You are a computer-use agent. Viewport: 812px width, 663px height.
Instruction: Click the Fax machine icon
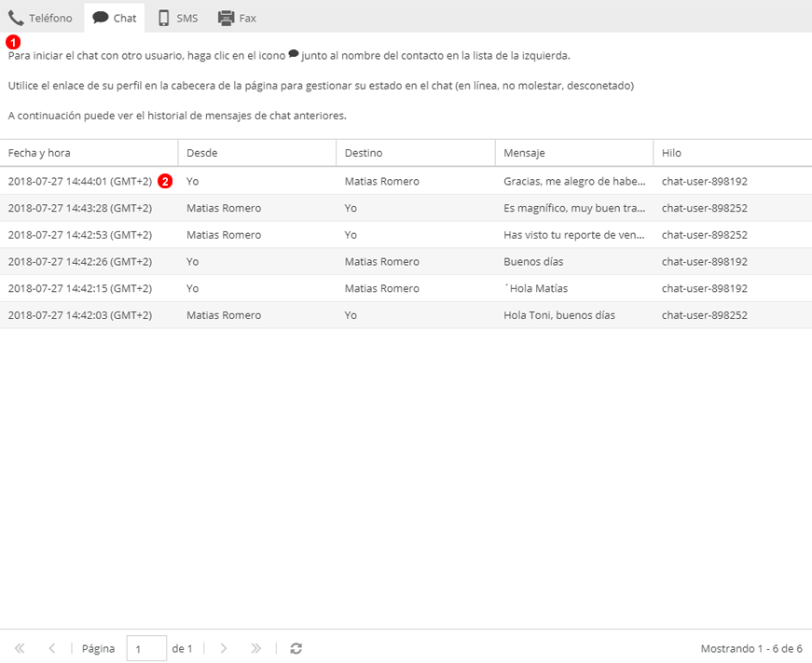coord(226,18)
